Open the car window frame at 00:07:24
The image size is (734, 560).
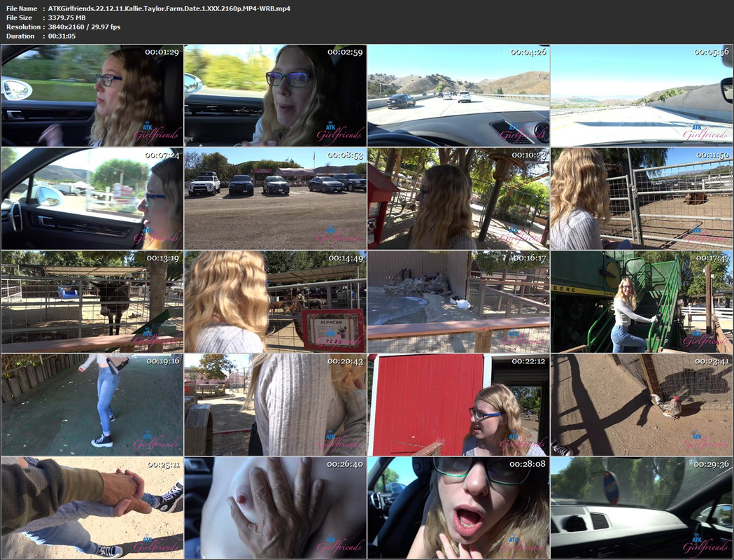pyautogui.click(x=92, y=199)
